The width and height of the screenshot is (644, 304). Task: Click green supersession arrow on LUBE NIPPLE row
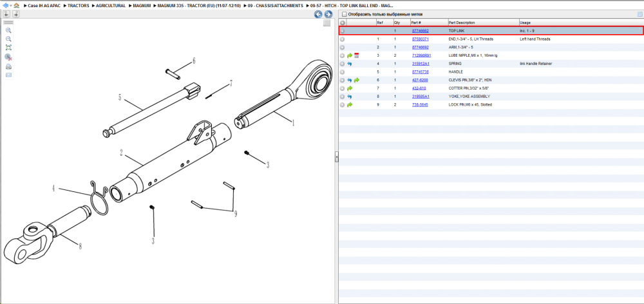[x=350, y=55]
